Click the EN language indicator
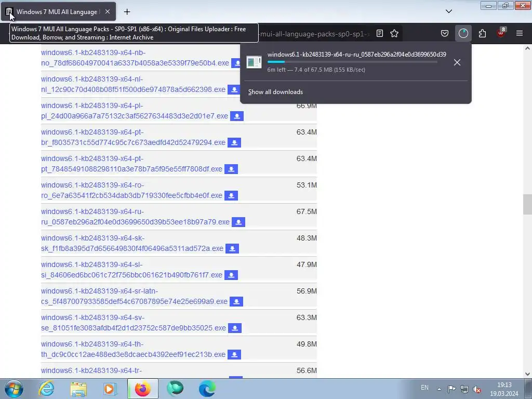 coord(424,388)
